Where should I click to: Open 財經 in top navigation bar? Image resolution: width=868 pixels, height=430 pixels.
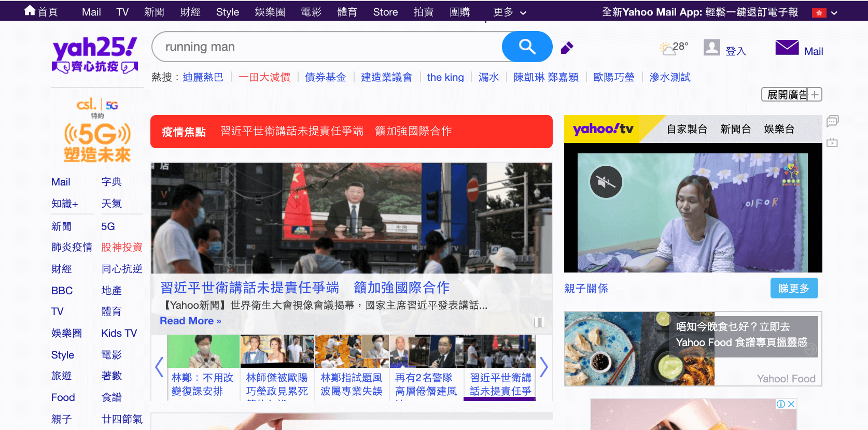point(190,12)
